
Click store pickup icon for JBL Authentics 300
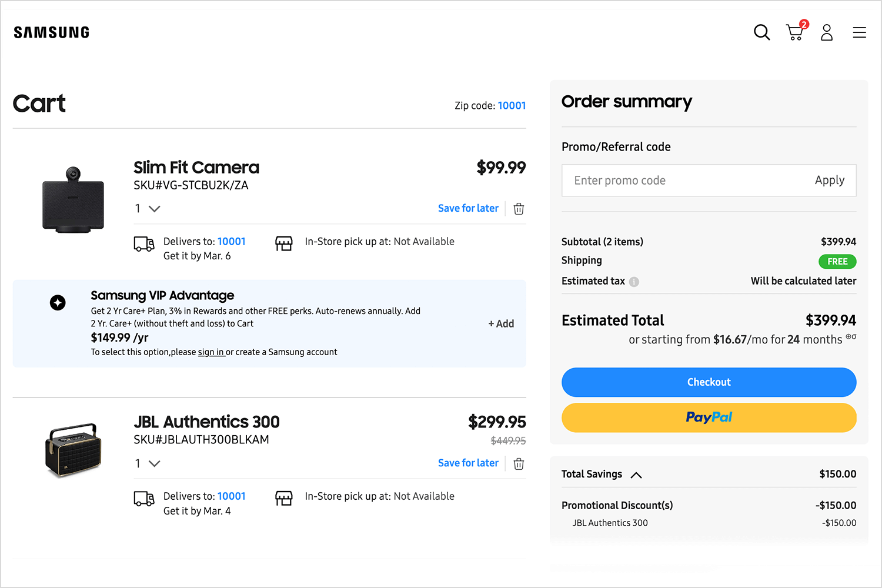[284, 498]
